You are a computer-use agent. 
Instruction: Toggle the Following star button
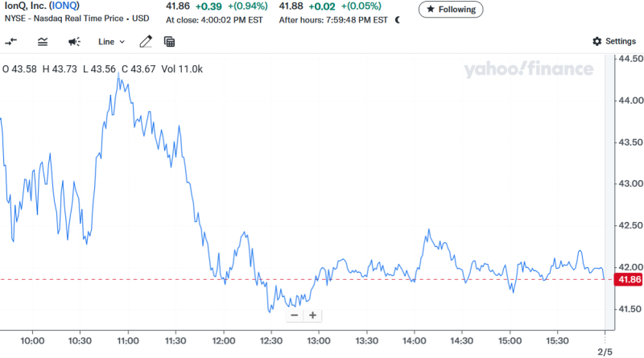451,10
